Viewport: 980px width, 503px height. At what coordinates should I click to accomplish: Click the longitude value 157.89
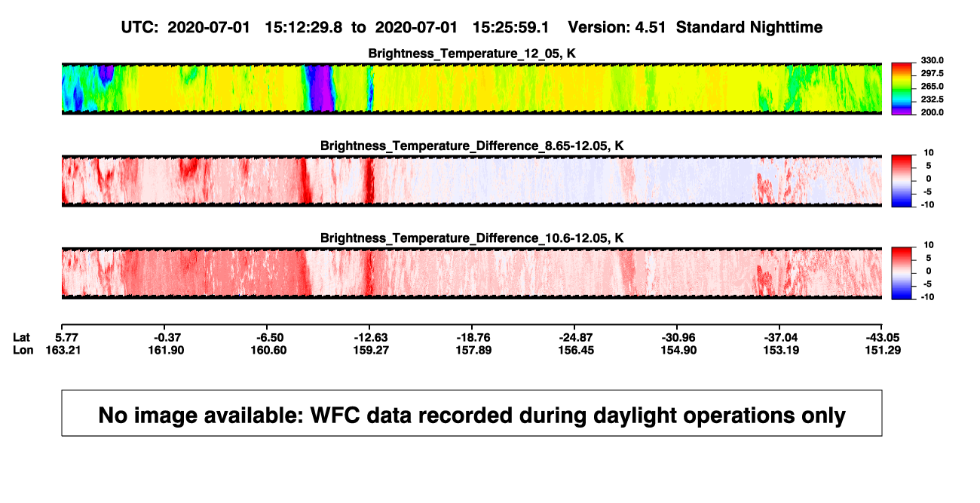click(475, 350)
